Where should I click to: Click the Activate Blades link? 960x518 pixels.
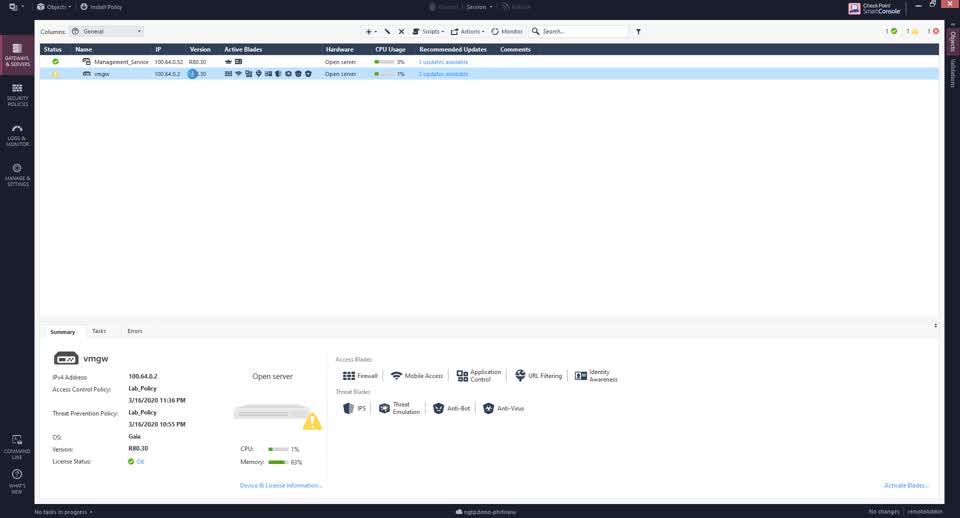[x=906, y=486]
